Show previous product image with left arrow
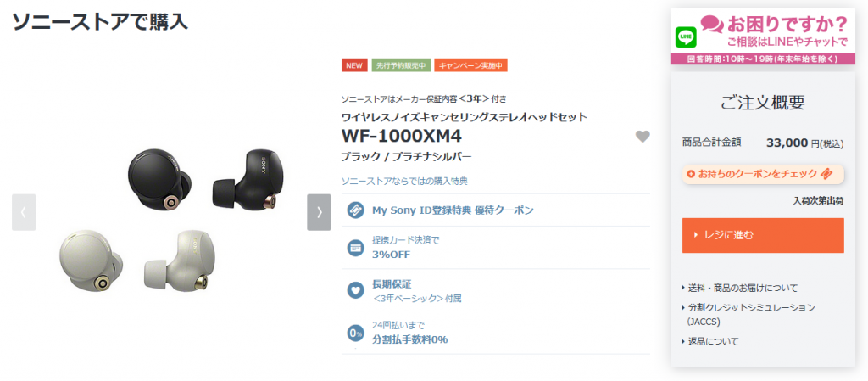 [x=24, y=212]
